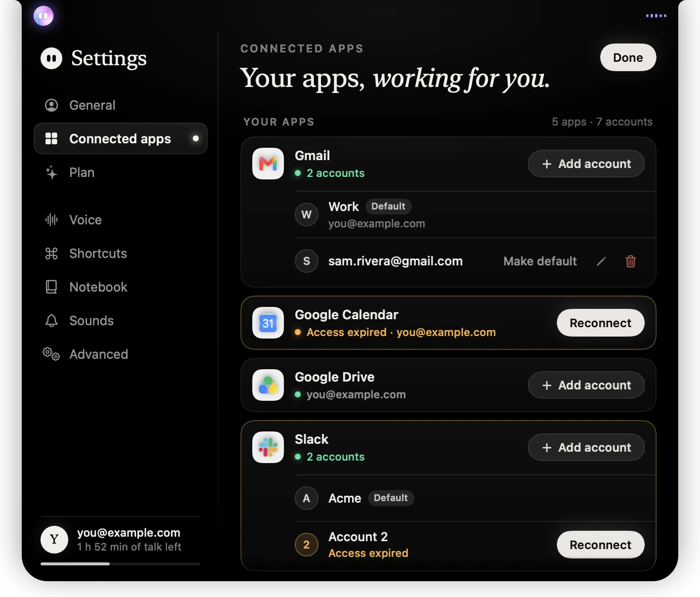Click the Settings logo icon
Viewport: 700px width, 597px height.
click(x=51, y=58)
